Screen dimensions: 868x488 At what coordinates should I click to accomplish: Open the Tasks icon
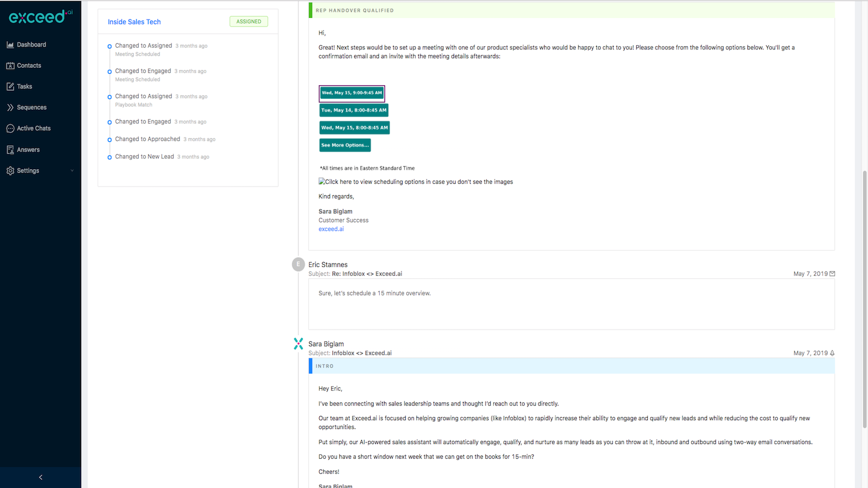point(10,86)
